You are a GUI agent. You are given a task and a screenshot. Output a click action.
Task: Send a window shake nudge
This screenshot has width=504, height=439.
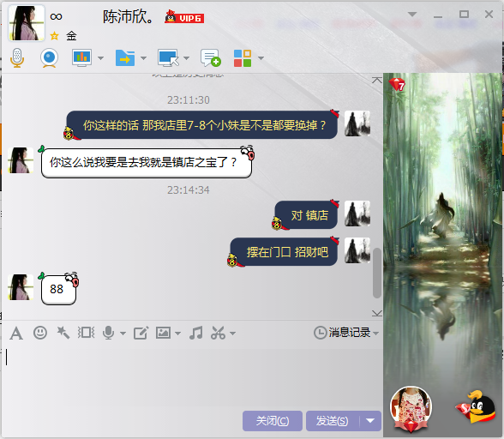coord(86,333)
